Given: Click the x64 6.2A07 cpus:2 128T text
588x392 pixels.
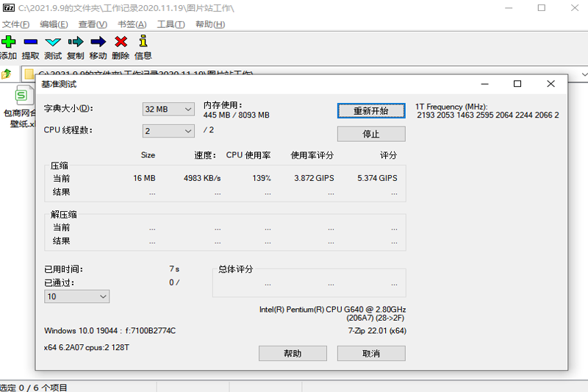Looking at the screenshot, I should (87, 348).
